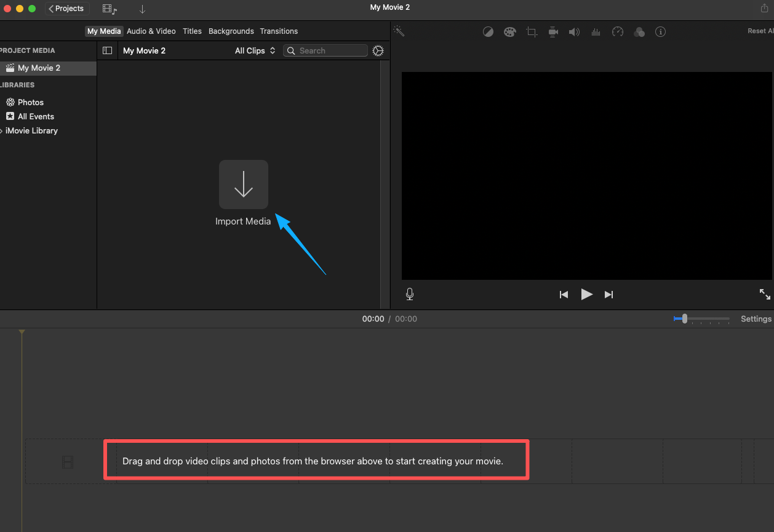Click the Search clips field
This screenshot has height=532, width=774.
[x=325, y=51]
